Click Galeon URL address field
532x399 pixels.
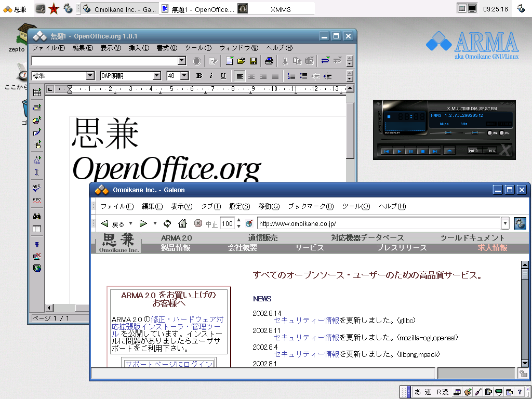coord(379,223)
